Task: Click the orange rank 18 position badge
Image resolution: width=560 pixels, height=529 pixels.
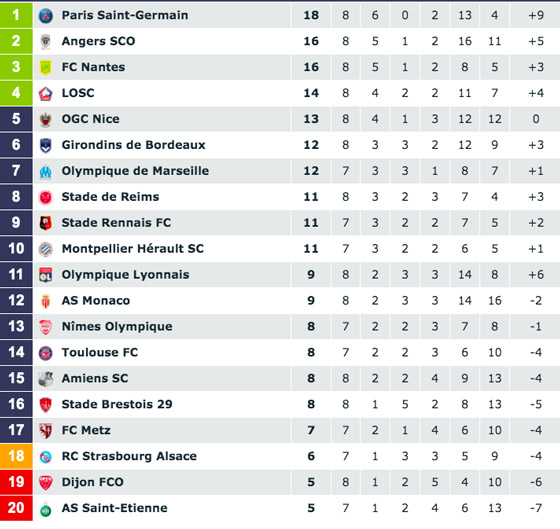Action: [16, 456]
